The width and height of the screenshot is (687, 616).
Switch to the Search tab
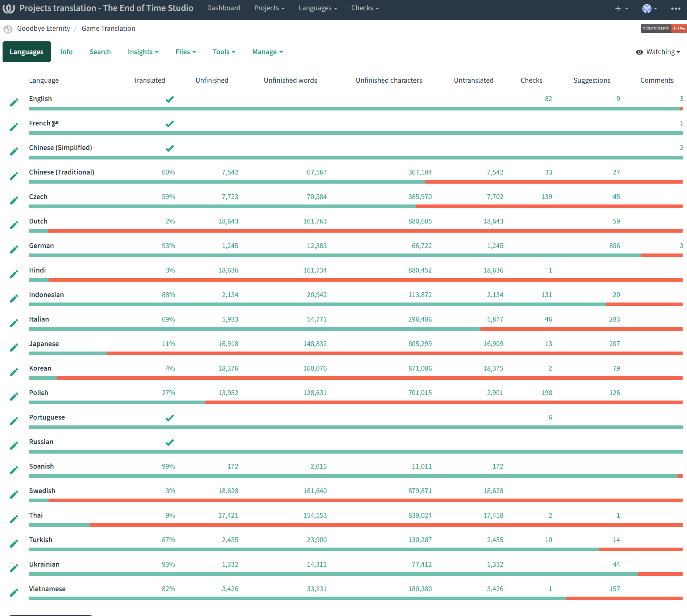100,52
